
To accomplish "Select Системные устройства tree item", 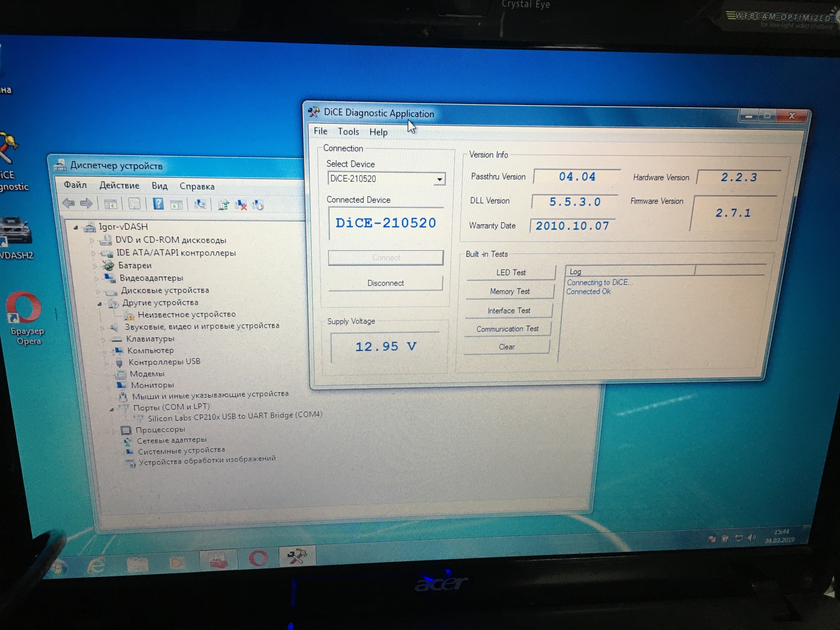I will point(181,451).
